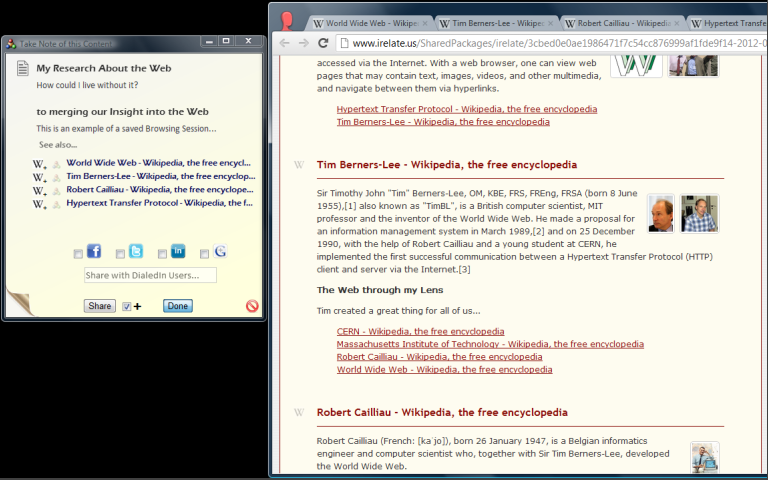This screenshot has width=768, height=480.
Task: Click faded W icon beside Robert Cailliau heading
Action: 299,412
